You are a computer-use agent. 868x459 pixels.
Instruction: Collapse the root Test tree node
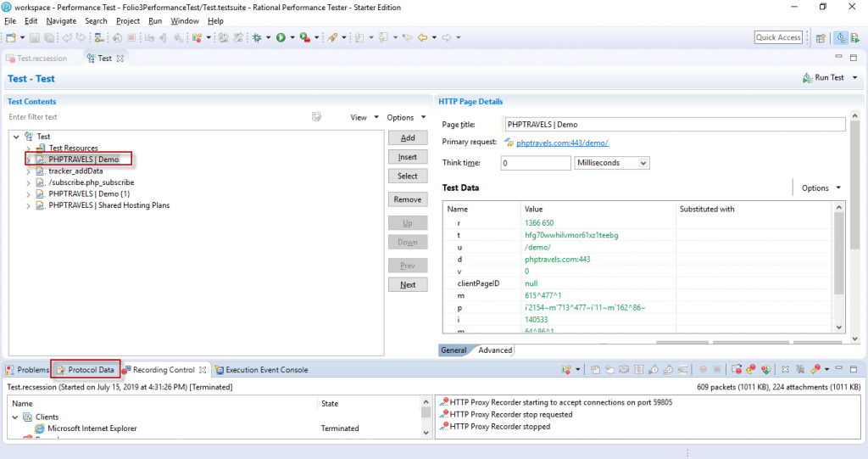pyautogui.click(x=16, y=136)
